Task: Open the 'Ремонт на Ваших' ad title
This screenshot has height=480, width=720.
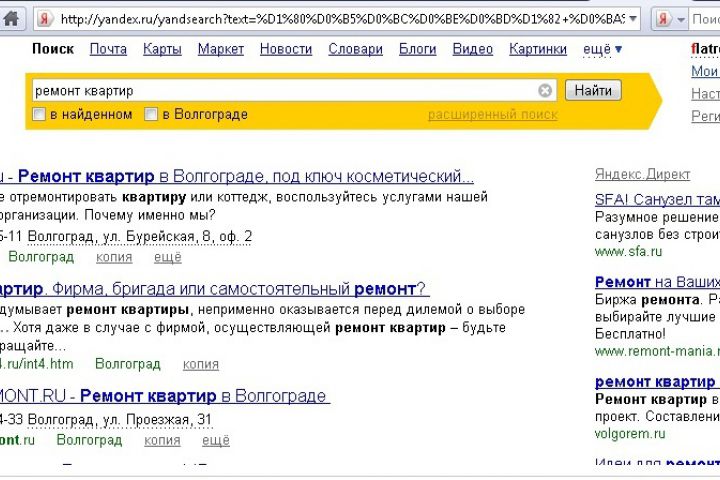Action: [657, 282]
